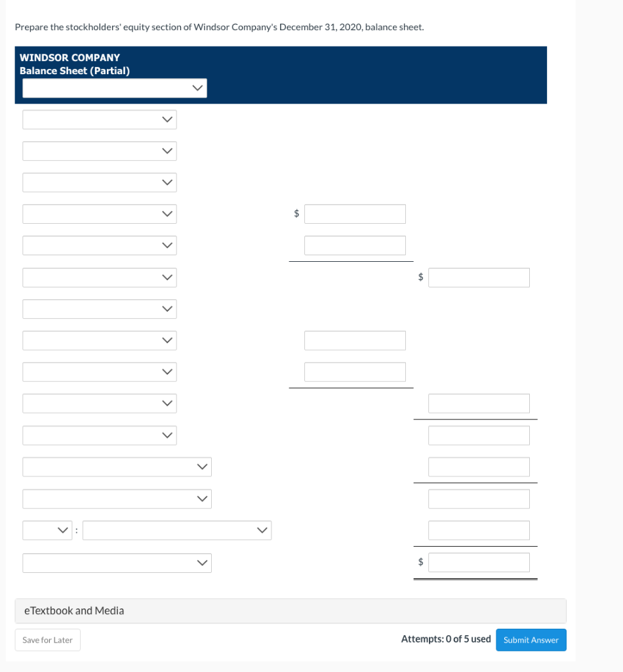Open the wide dropdown next to the colon

[177, 530]
